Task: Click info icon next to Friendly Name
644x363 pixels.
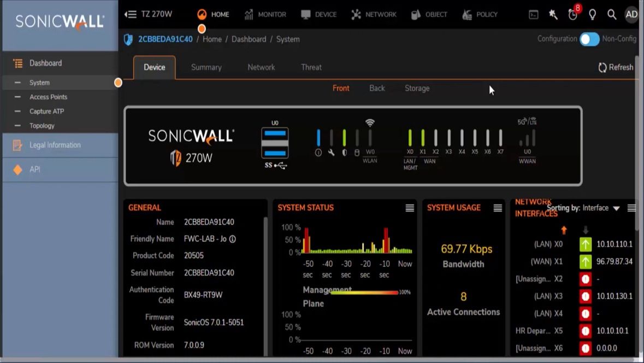Action: click(233, 239)
